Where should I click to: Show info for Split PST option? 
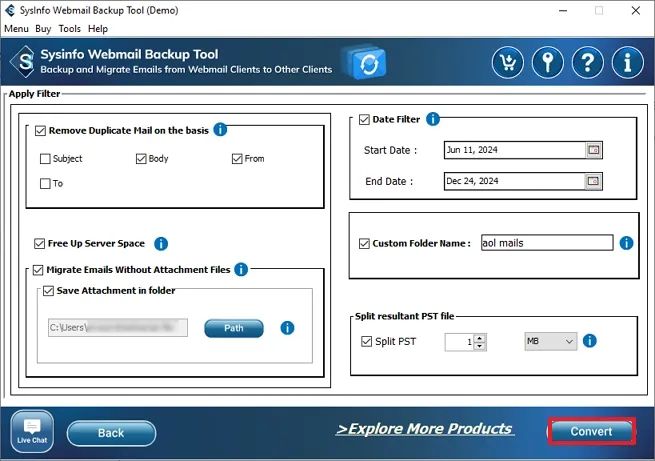pos(589,341)
